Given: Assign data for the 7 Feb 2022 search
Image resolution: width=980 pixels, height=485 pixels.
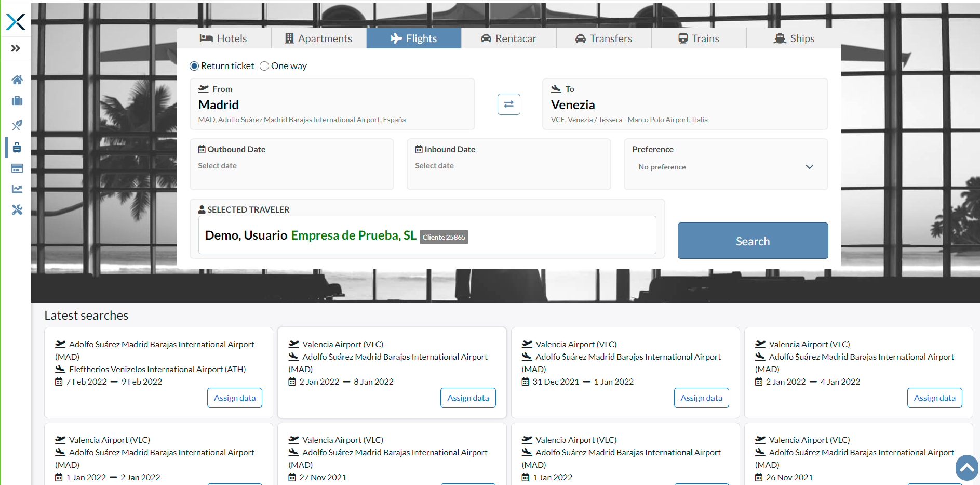Looking at the screenshot, I should pos(235,398).
